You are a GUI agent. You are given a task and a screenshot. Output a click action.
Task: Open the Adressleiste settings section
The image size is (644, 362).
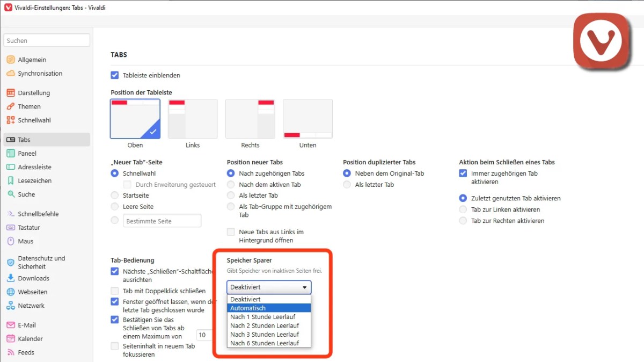[x=34, y=167]
